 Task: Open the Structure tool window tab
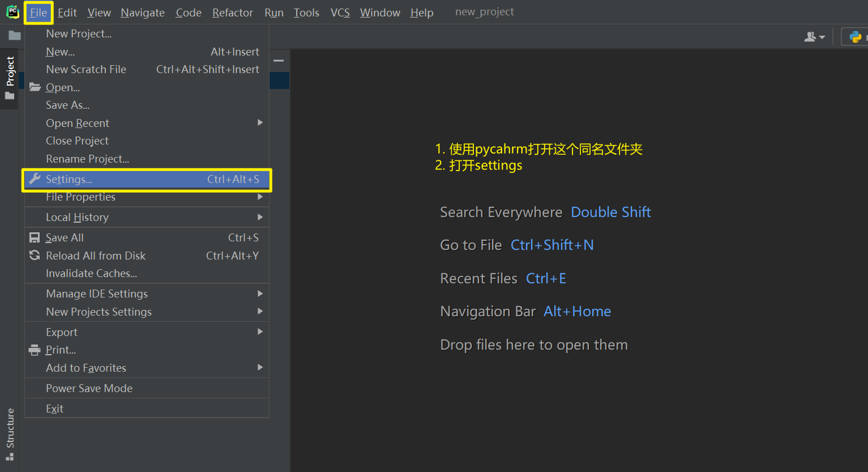pyautogui.click(x=10, y=430)
